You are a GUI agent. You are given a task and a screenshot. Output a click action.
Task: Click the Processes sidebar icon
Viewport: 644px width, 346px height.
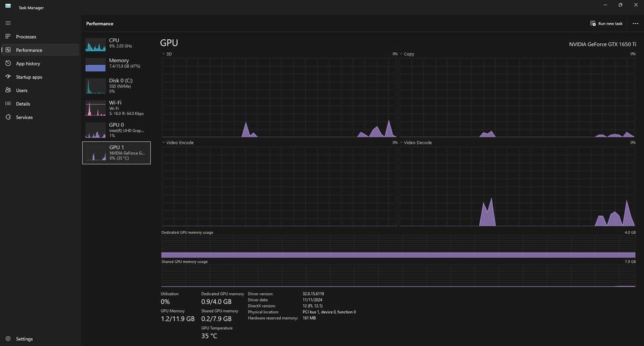(x=8, y=37)
